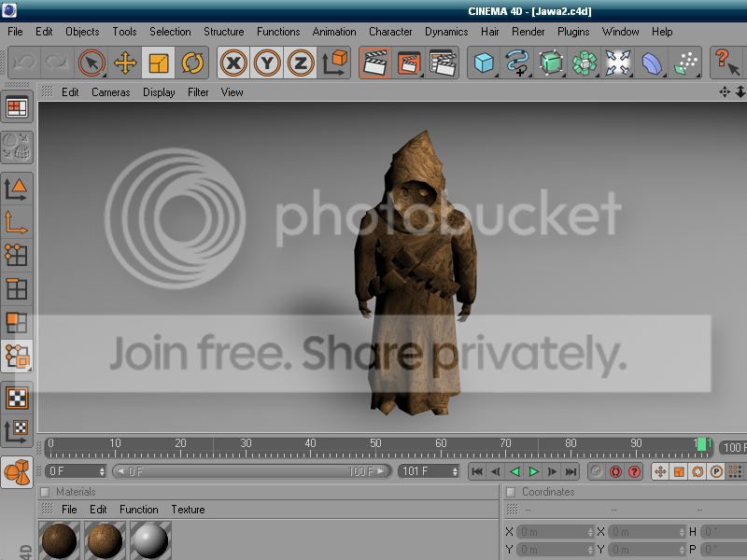
Task: Open the Plugins menu
Action: pyautogui.click(x=573, y=32)
